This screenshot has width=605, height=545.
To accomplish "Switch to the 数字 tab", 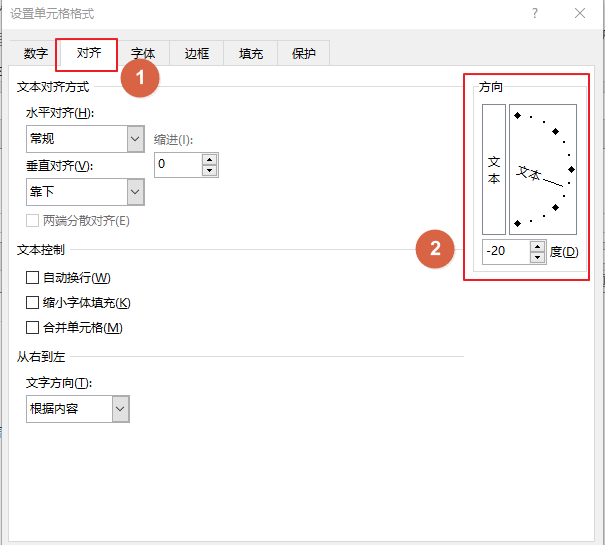I will coord(36,54).
